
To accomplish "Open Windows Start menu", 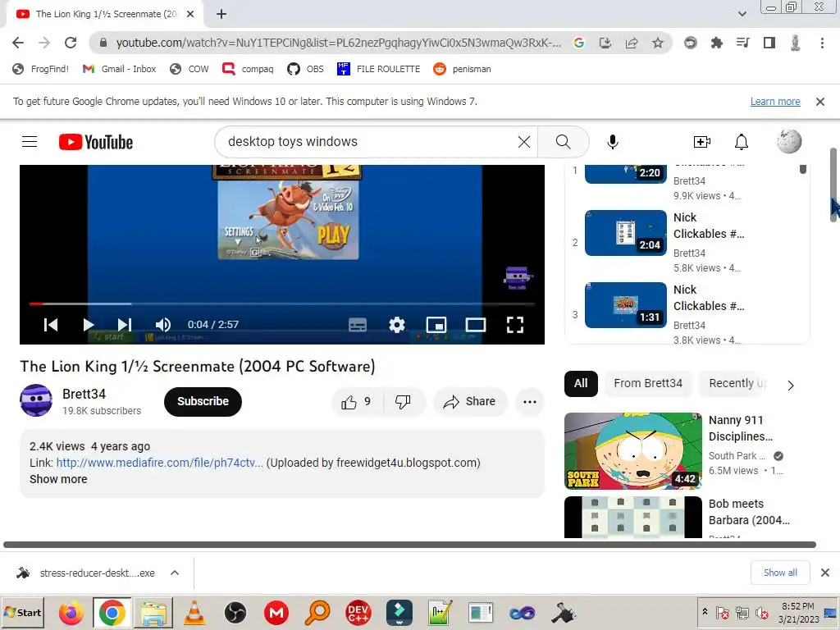I will coord(22,612).
